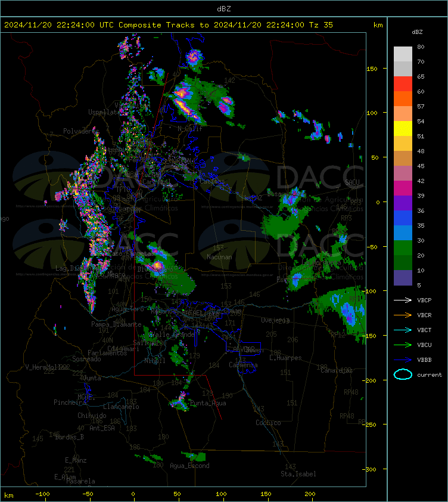
Task: Click the '80' value on the color scale
Action: coord(421,47)
